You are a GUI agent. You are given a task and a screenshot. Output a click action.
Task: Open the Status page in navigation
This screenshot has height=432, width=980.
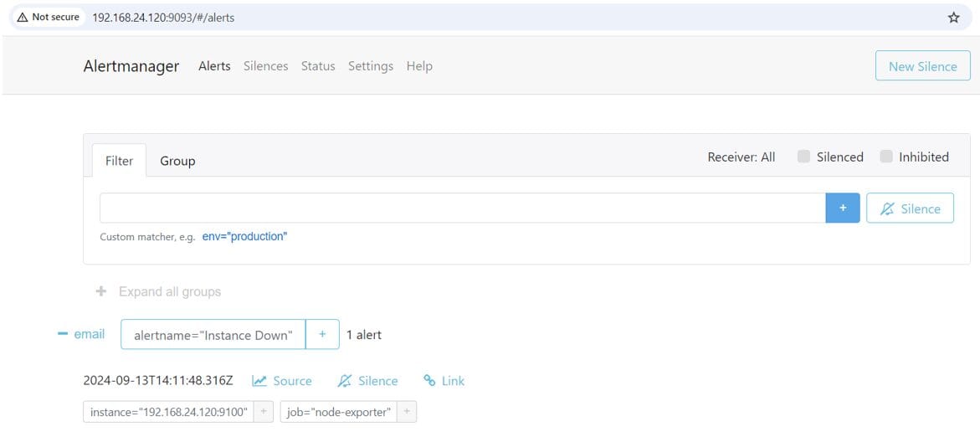pos(318,66)
